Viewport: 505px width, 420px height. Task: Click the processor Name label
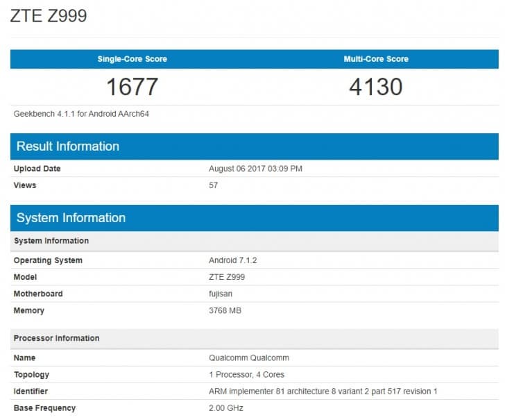(24, 358)
